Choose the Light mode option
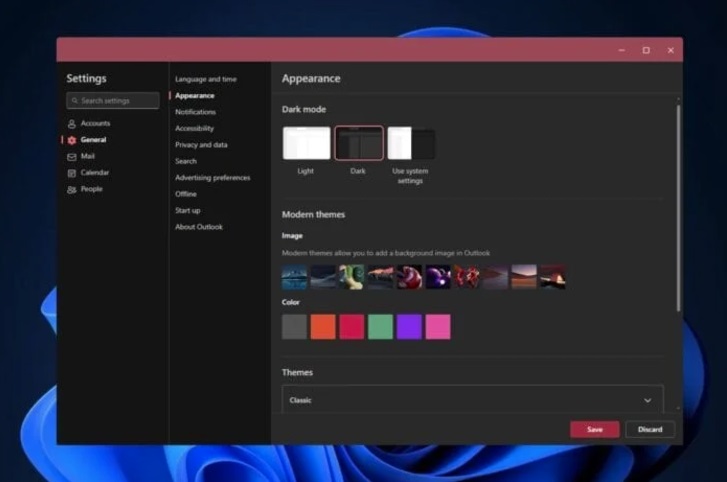This screenshot has width=727, height=482. tap(306, 144)
